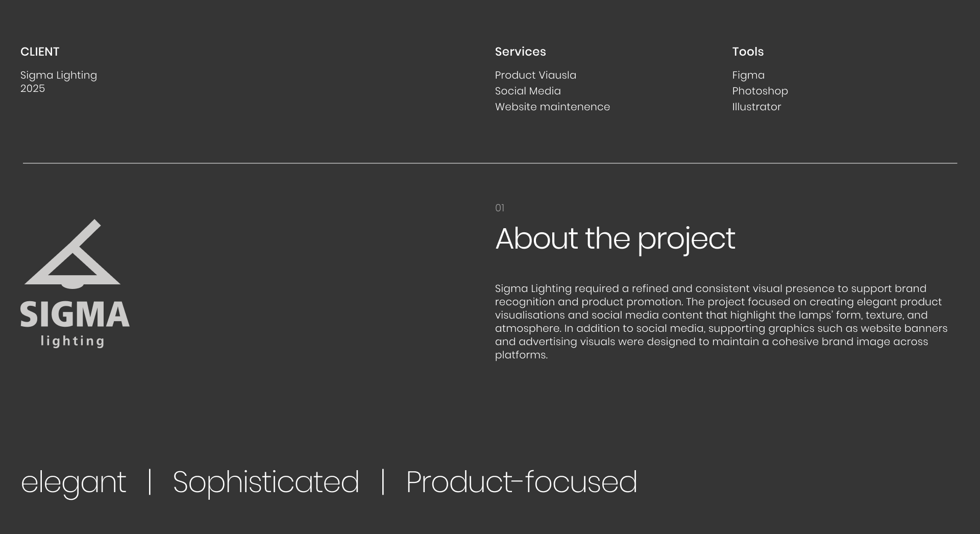Select the Social Media service
Viewport: 980px width, 534px height.
[x=528, y=91]
